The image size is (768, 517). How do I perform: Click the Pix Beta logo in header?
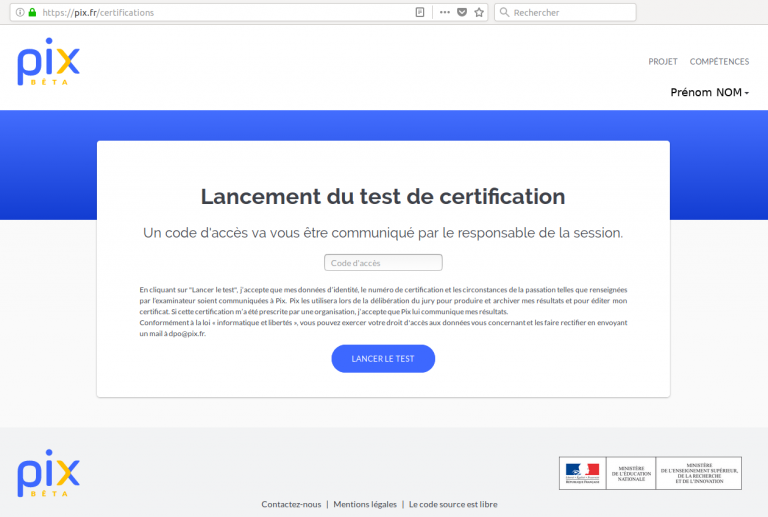(x=48, y=66)
